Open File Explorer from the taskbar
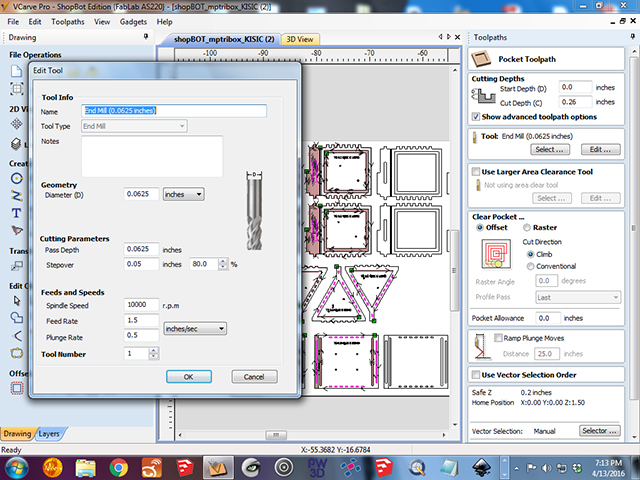 tap(86, 468)
